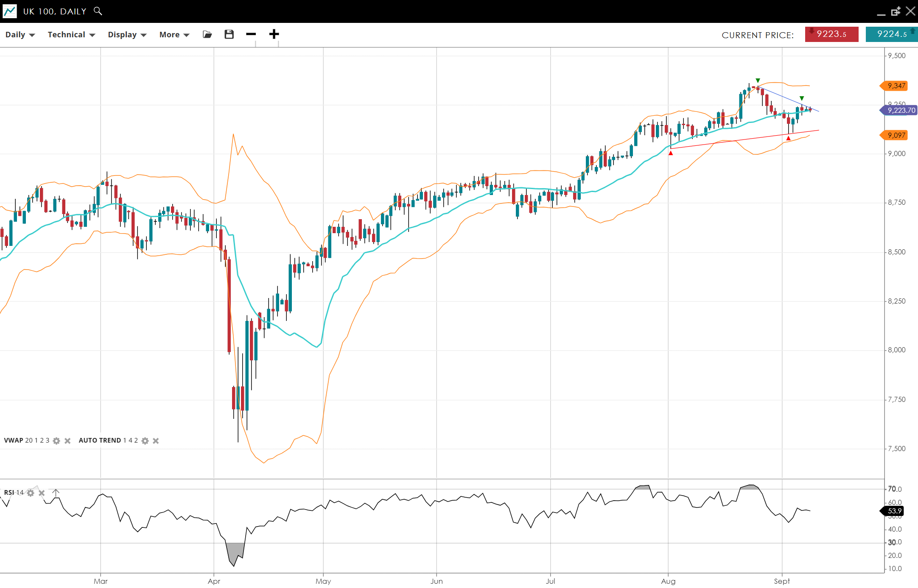Remove the RSI indicator panel

pos(42,493)
